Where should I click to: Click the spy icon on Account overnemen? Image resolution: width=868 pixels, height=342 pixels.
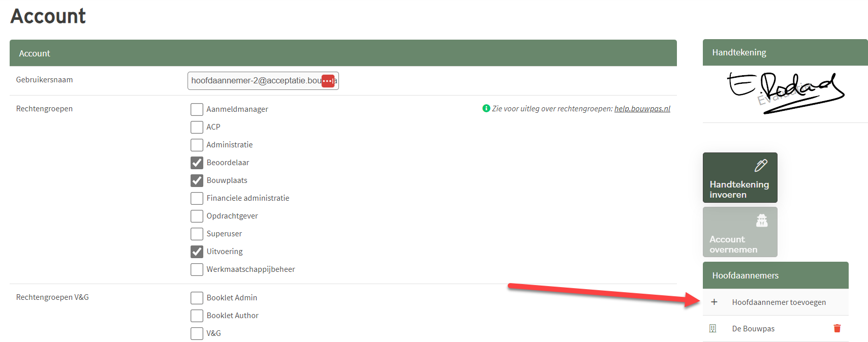(761, 221)
